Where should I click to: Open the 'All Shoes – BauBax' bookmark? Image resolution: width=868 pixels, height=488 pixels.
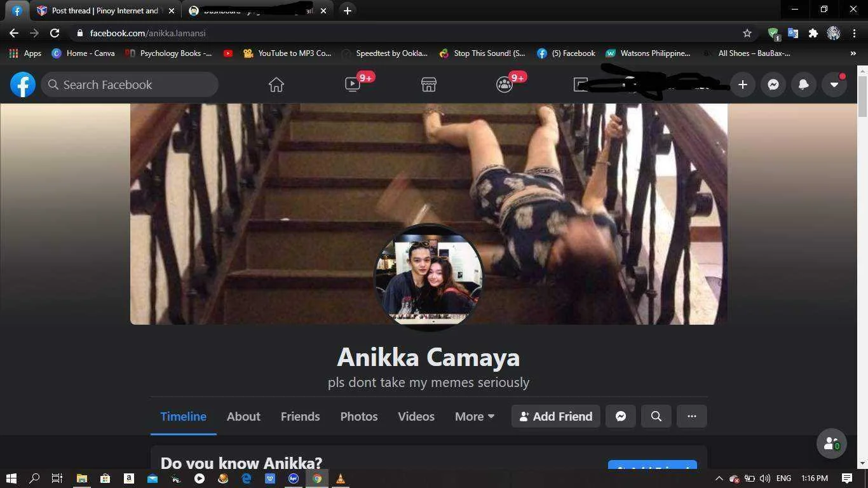(x=747, y=53)
